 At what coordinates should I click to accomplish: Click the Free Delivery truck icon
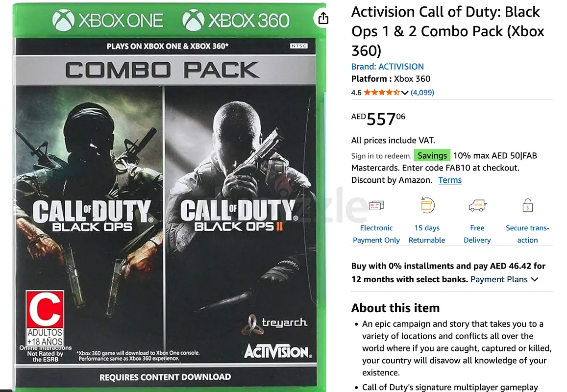(x=477, y=205)
